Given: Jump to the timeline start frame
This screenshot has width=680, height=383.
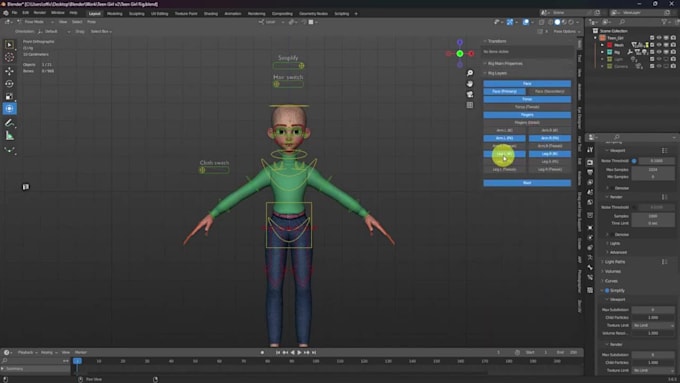Looking at the screenshot, I should pos(278,353).
